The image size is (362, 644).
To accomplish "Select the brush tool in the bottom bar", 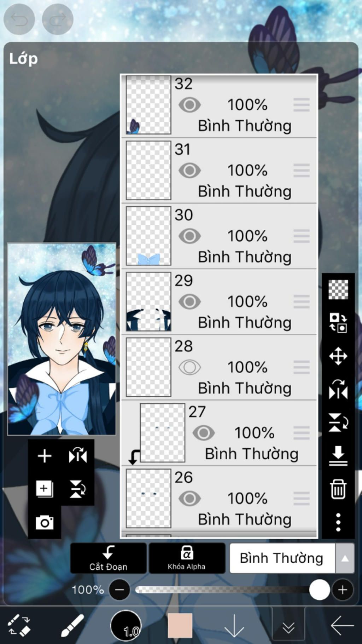I will click(72, 625).
